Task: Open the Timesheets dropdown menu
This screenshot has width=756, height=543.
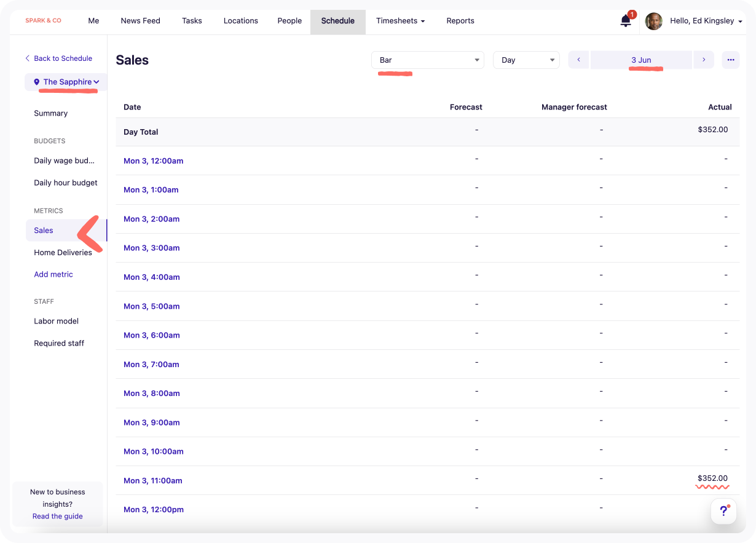Action: (401, 21)
